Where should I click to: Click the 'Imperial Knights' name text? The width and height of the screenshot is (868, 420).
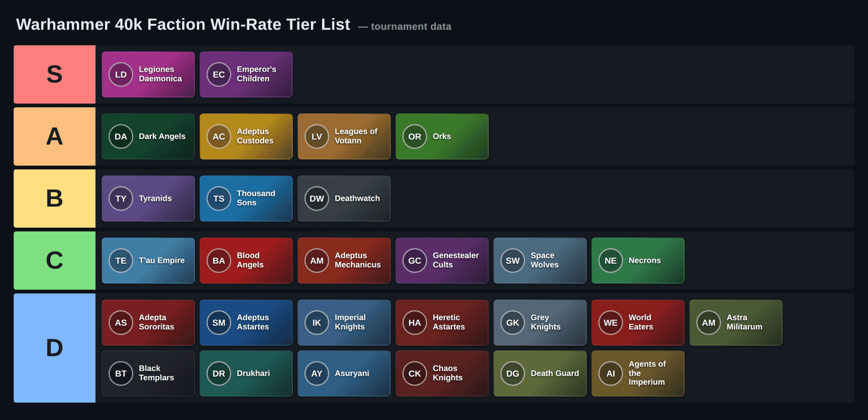[350, 322]
